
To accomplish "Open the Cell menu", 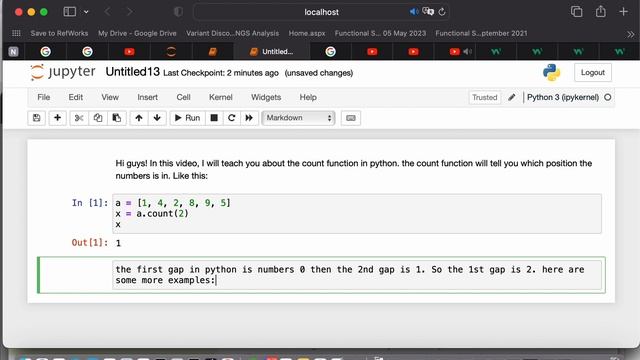I will coord(183,98).
